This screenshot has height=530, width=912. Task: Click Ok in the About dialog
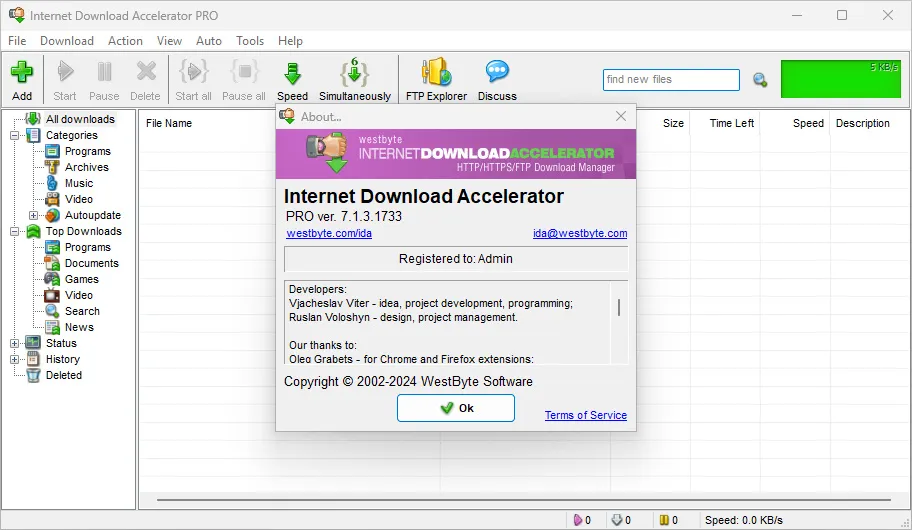pos(456,408)
